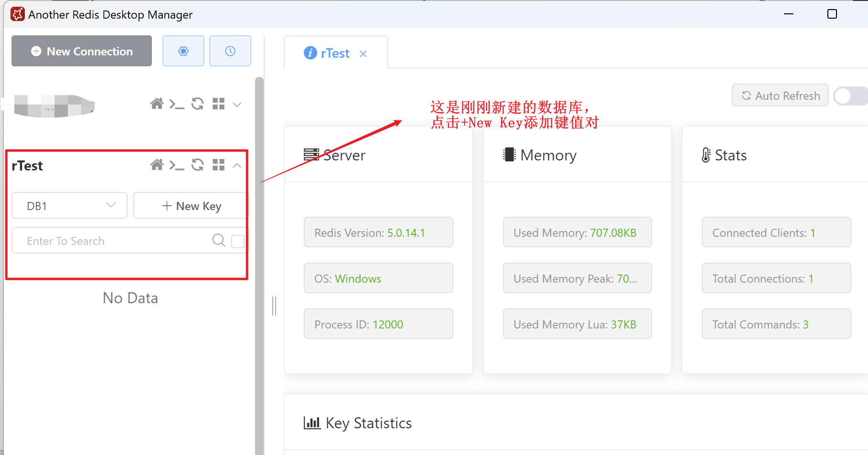Click the Used Memory: 707.08KB tag

[577, 233]
